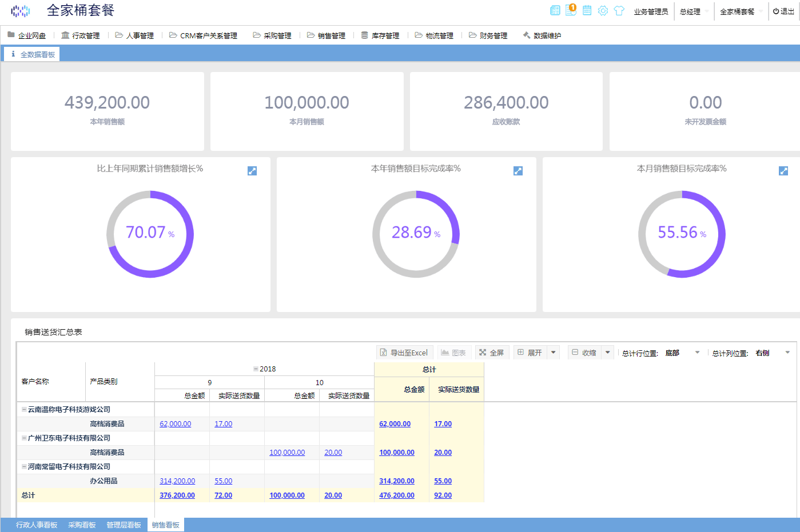
Task: Expand the 比上年同期累计销售额增长% chart
Action: tap(252, 171)
